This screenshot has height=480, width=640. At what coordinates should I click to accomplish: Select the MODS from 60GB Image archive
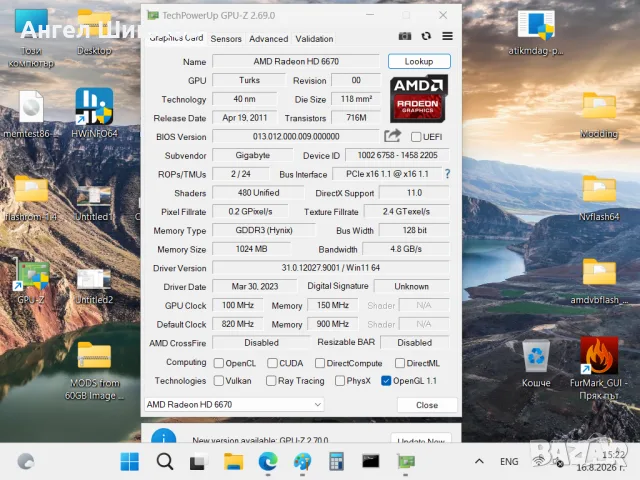tap(94, 371)
